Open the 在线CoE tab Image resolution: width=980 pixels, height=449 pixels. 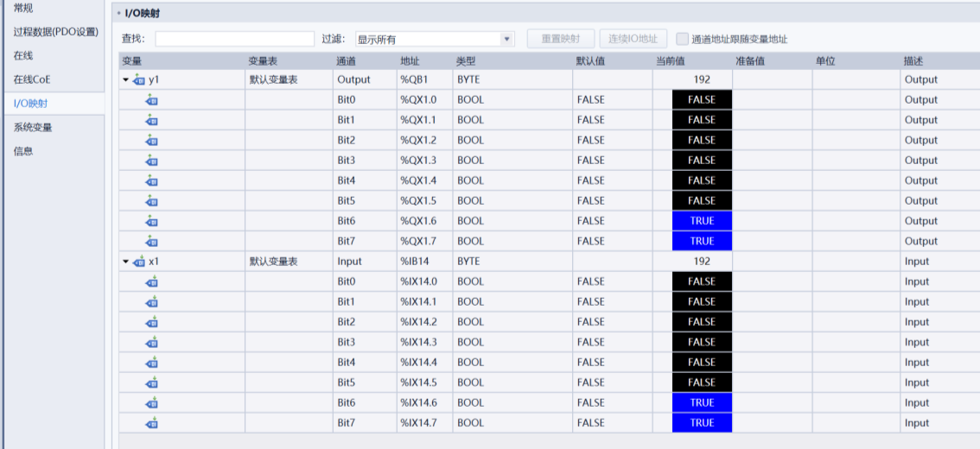point(32,79)
